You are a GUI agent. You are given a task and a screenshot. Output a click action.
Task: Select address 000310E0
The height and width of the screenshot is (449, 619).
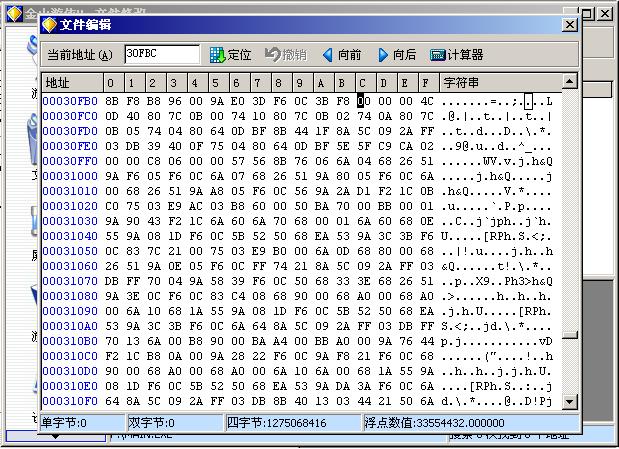click(70, 386)
